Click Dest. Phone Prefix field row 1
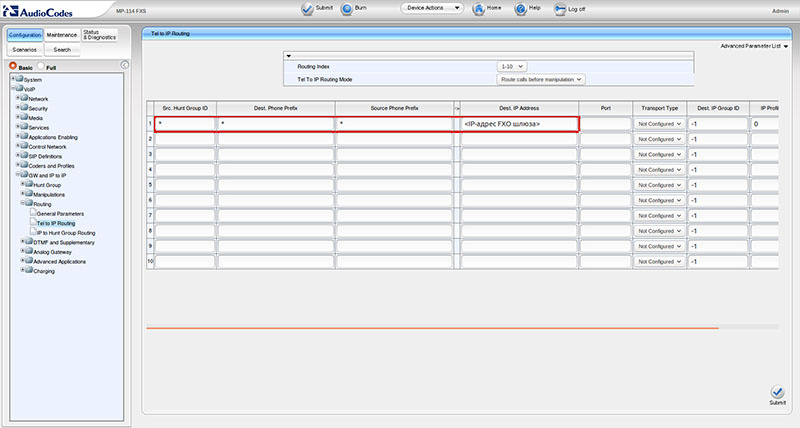 click(276, 124)
